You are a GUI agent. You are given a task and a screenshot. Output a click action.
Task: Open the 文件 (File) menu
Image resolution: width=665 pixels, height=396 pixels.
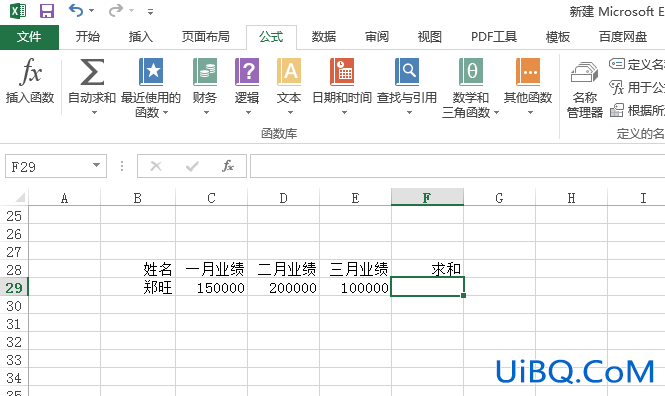(29, 37)
